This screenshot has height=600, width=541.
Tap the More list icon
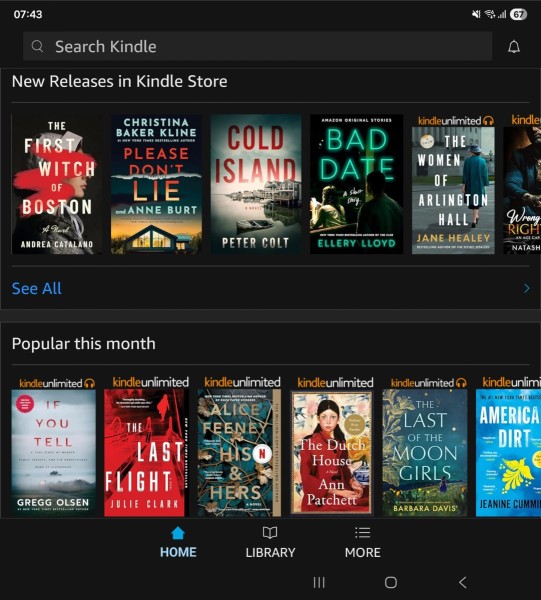(362, 533)
